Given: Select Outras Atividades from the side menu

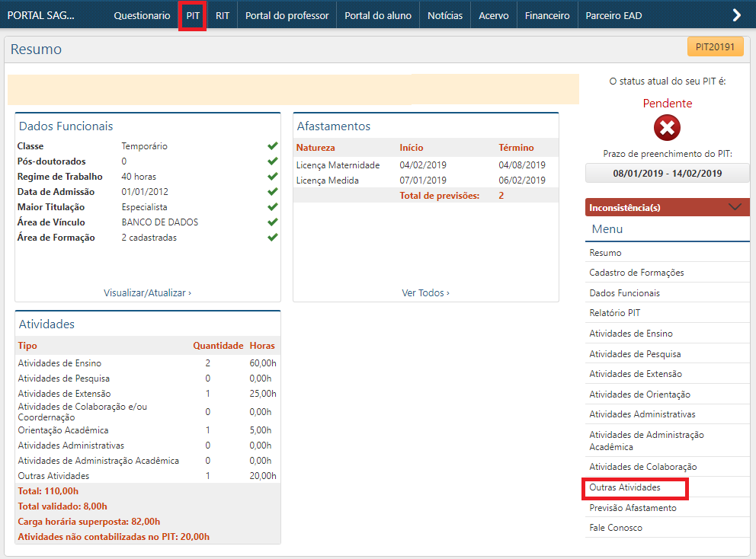Looking at the screenshot, I should (625, 487).
